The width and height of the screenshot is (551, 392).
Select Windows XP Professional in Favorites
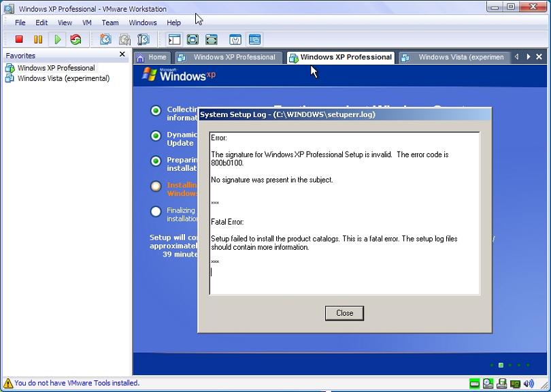(x=50, y=68)
